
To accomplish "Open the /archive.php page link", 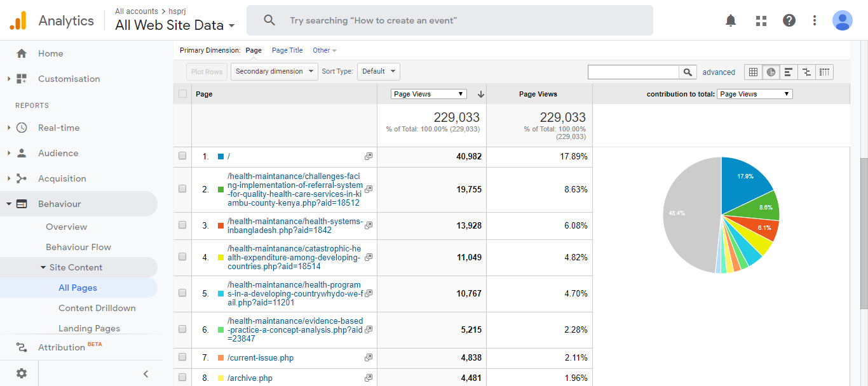I will click(x=250, y=378).
